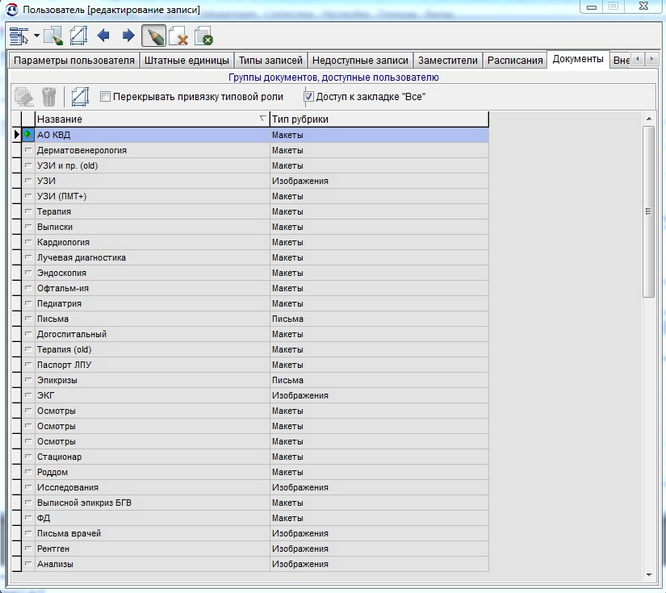Open the 'Заместители' tab
The width and height of the screenshot is (666, 593).
(448, 60)
